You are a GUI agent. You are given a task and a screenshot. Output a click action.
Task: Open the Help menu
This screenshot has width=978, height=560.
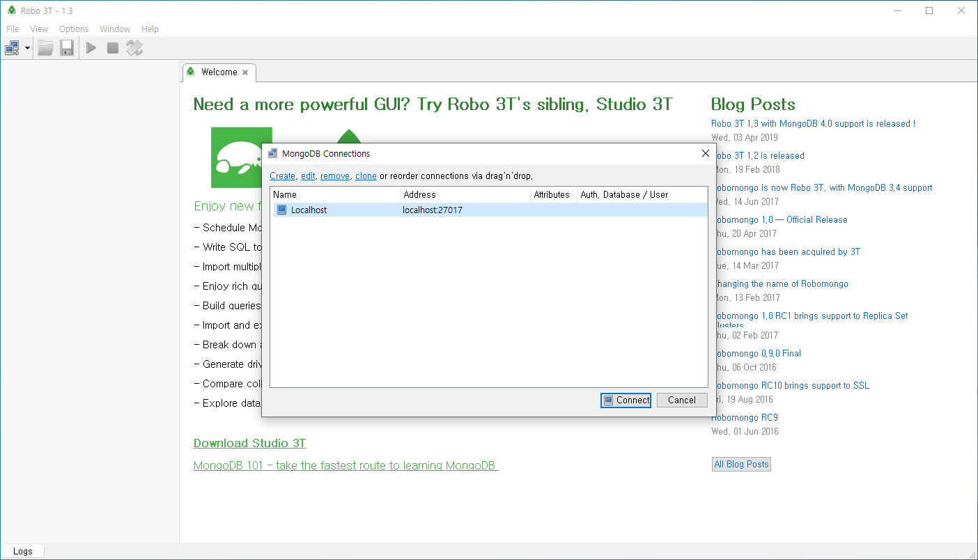(x=150, y=29)
